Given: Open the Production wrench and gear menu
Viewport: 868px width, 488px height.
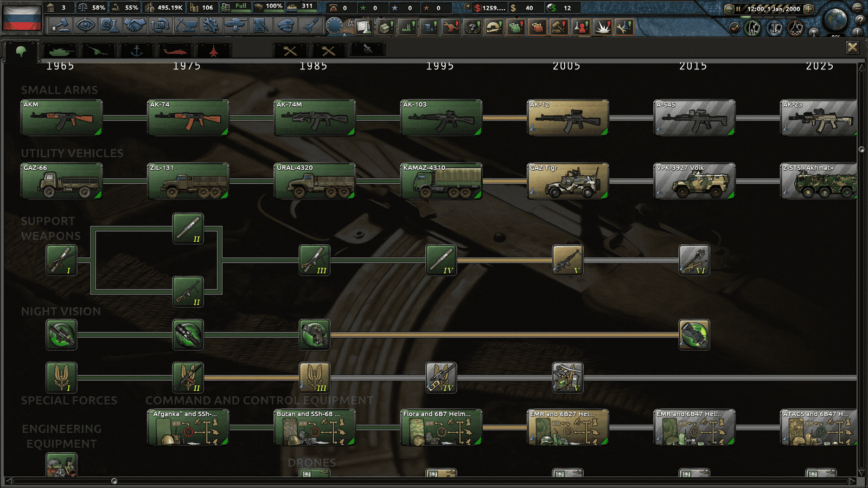Looking at the screenshot, I should pyautogui.click(x=210, y=25).
